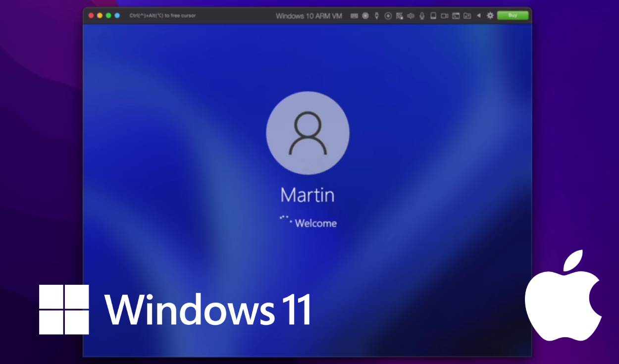Click the webcam icon
The height and width of the screenshot is (364, 619).
pos(445,16)
